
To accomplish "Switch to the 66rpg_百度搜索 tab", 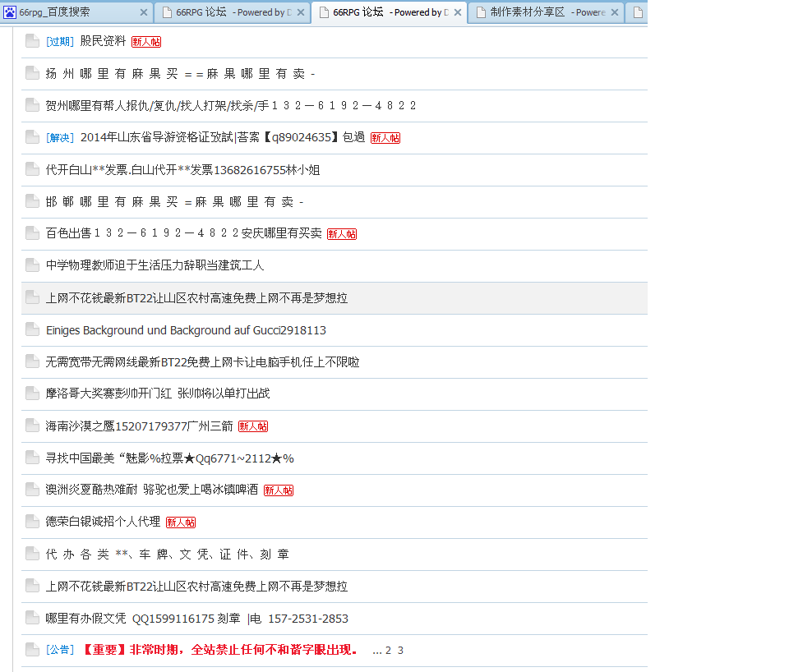I will pyautogui.click(x=76, y=12).
